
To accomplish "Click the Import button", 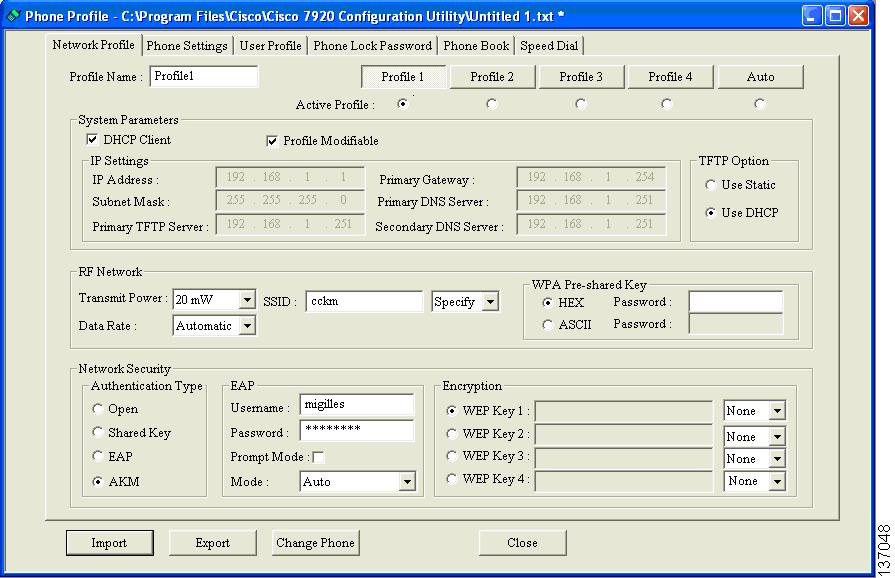I will (x=110, y=543).
